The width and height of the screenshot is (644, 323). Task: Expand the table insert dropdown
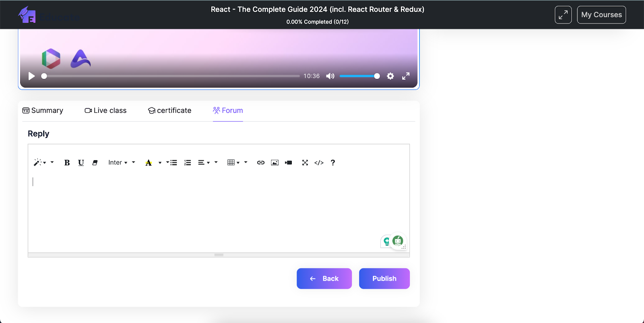tap(233, 163)
